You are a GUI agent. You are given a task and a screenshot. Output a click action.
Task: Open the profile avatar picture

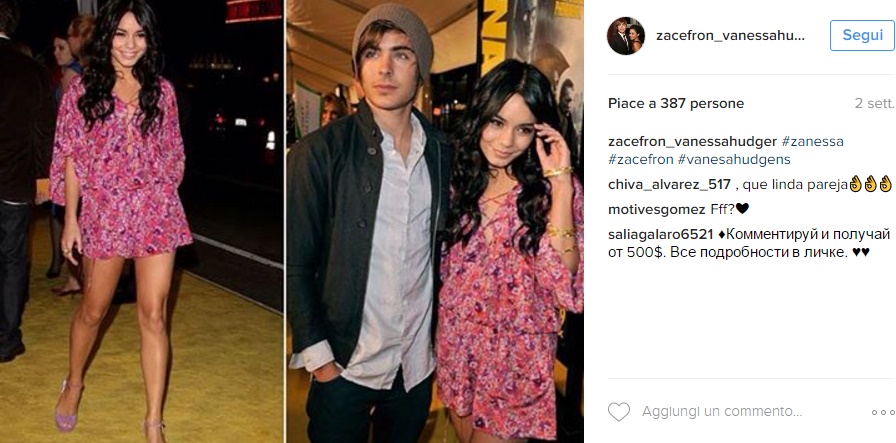coord(626,35)
